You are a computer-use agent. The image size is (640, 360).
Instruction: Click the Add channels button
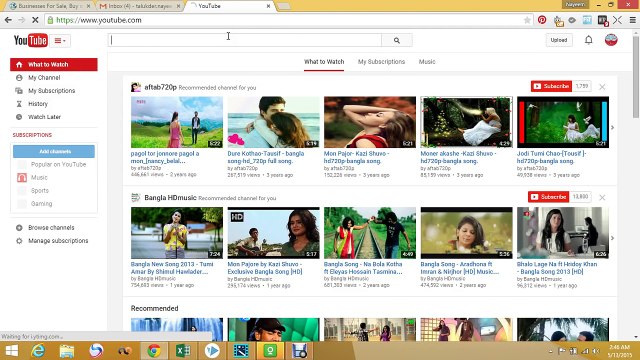click(x=54, y=151)
